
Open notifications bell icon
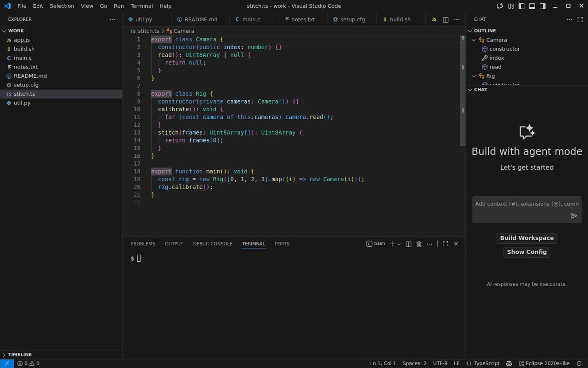coord(579,363)
